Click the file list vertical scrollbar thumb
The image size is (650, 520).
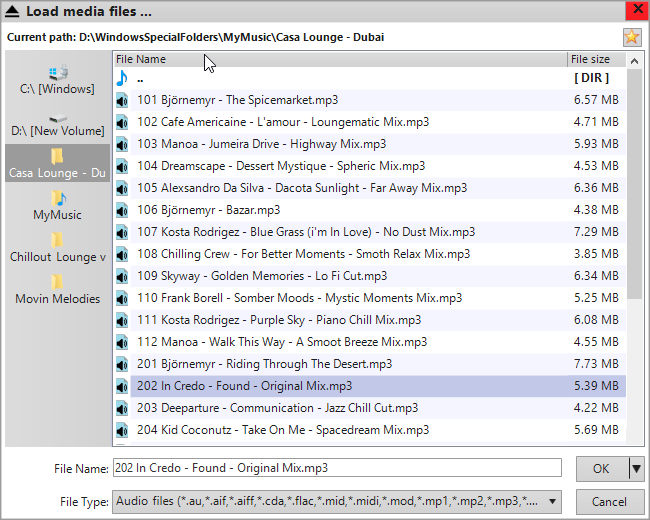click(x=634, y=184)
